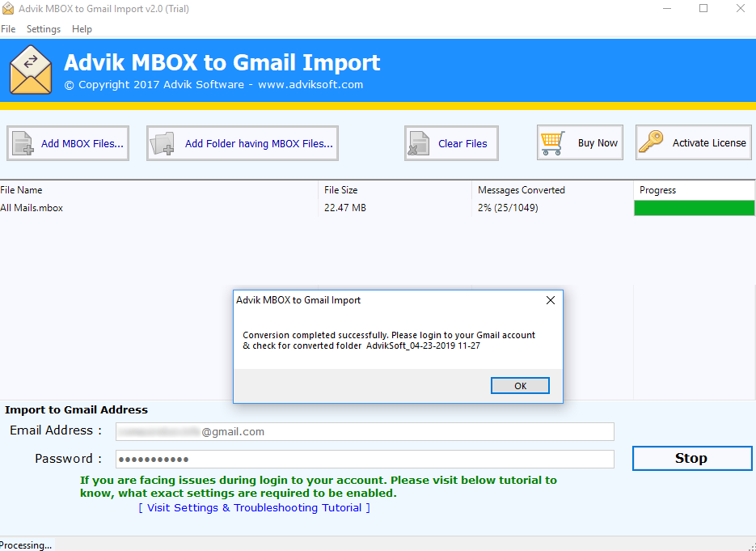Click the Activate License button
This screenshot has height=551, width=756.
coord(692,142)
